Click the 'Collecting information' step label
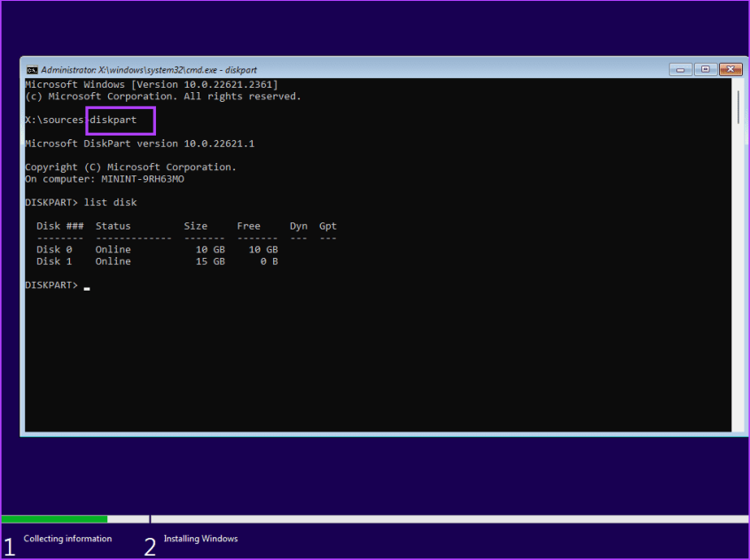 [x=67, y=539]
